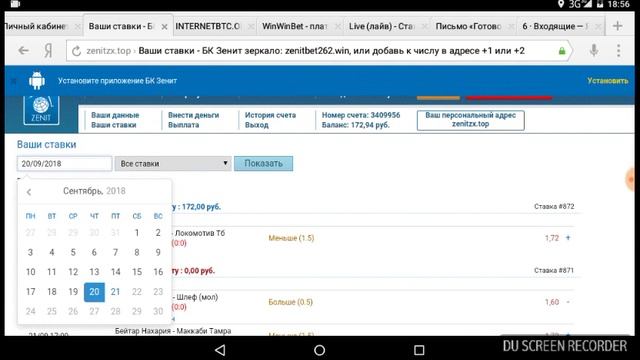Viewport: 640px width, 360px height.
Task: Focus the date field 20/09/2018
Action: 64,164
